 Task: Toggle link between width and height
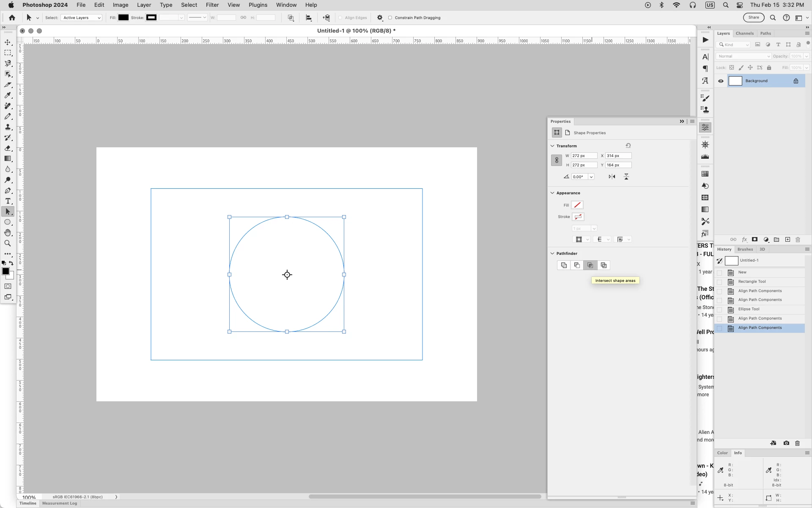[557, 160]
